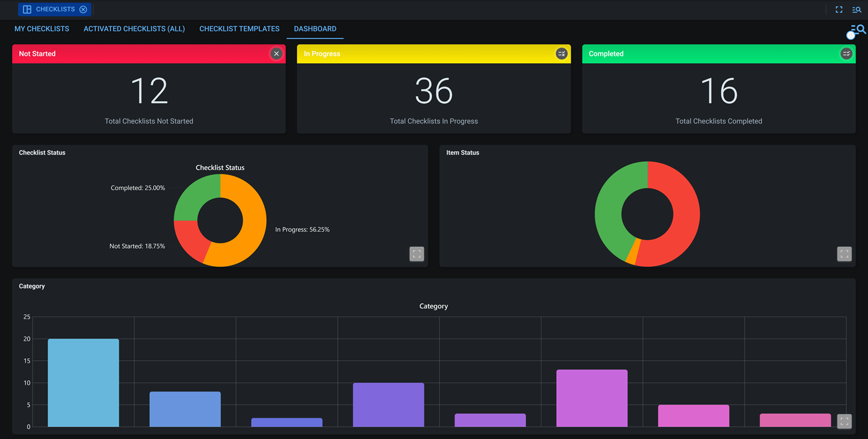This screenshot has width=868, height=439.
Task: Close the CHECKLISTS workspace tab
Action: (83, 9)
